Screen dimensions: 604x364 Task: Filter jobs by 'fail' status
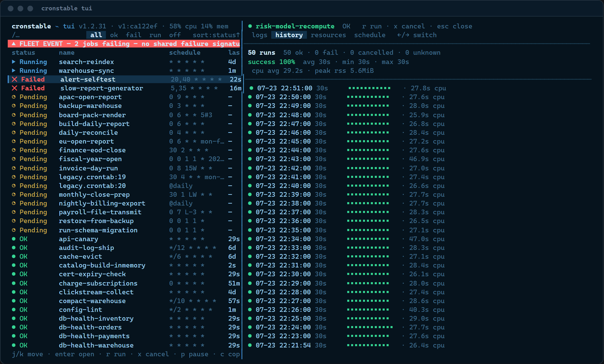(134, 35)
